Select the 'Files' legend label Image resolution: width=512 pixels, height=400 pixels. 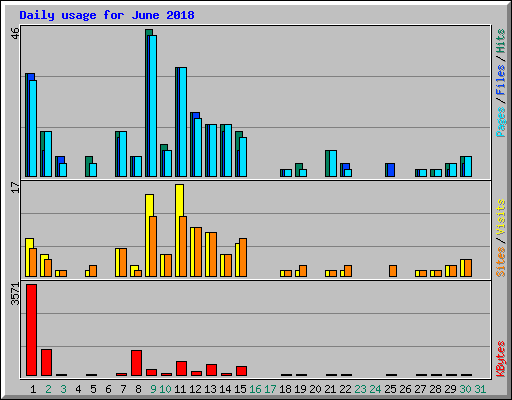[500, 80]
